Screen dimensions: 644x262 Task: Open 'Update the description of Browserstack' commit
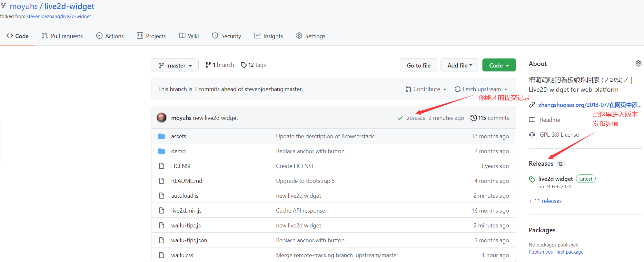click(325, 136)
